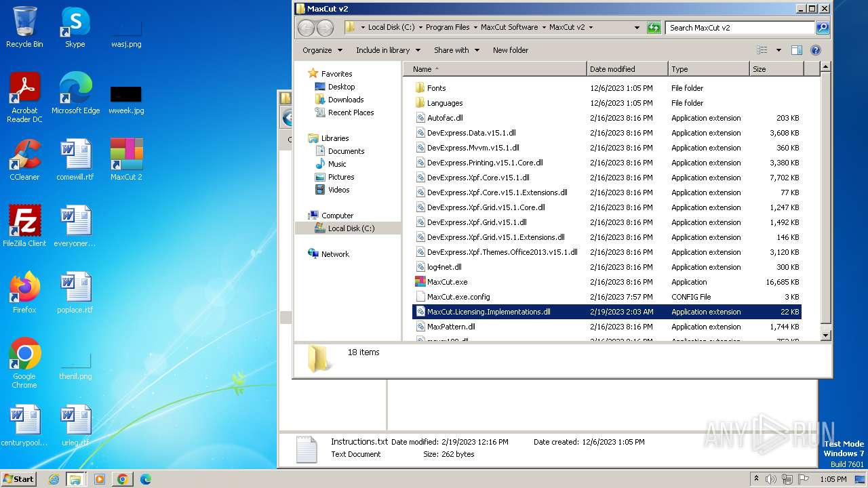Select comewill.rtf document icon
Viewport: 868px width, 488px height.
[x=75, y=160]
